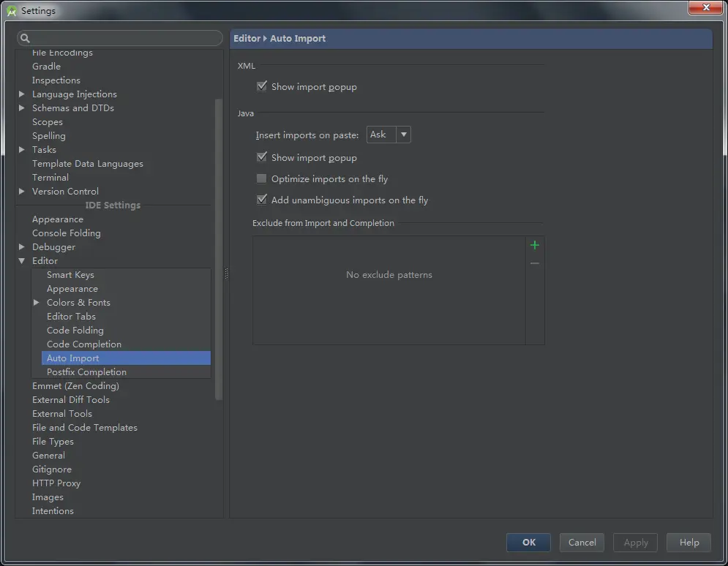Select Appearance under Editor
This screenshot has height=566, width=728.
click(x=72, y=289)
